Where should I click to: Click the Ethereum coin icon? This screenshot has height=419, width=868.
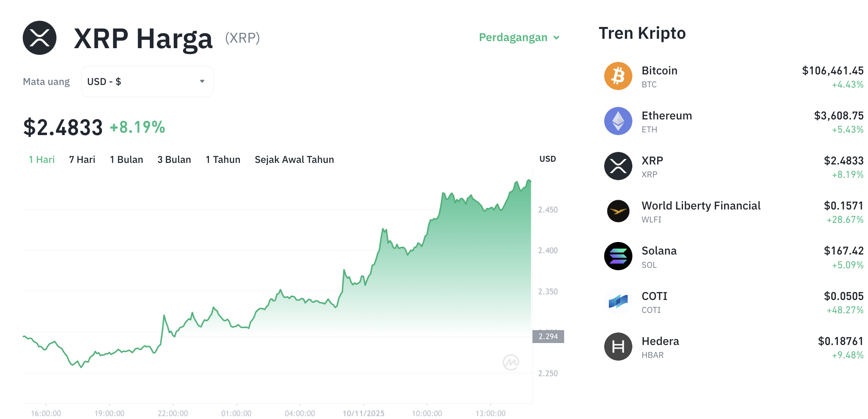tap(618, 121)
